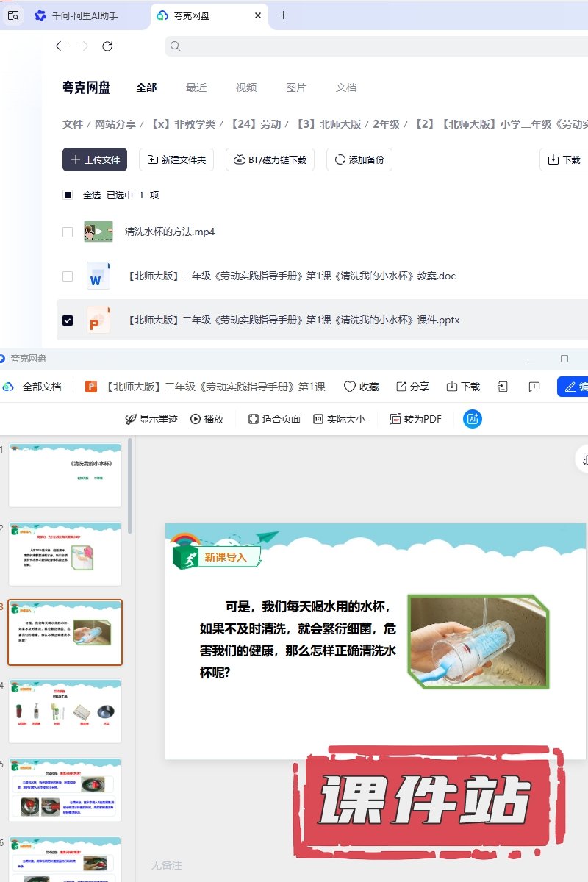Viewport: 588px width, 882px height.
Task: Uncheck the selected 课件.pptx file checkbox
Action: click(68, 320)
